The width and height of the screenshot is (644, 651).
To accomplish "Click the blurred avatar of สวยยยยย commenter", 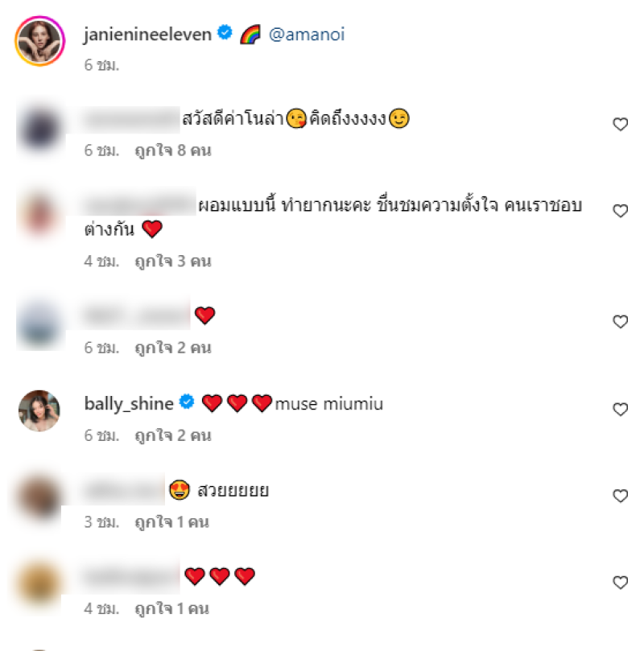I will point(39,498).
